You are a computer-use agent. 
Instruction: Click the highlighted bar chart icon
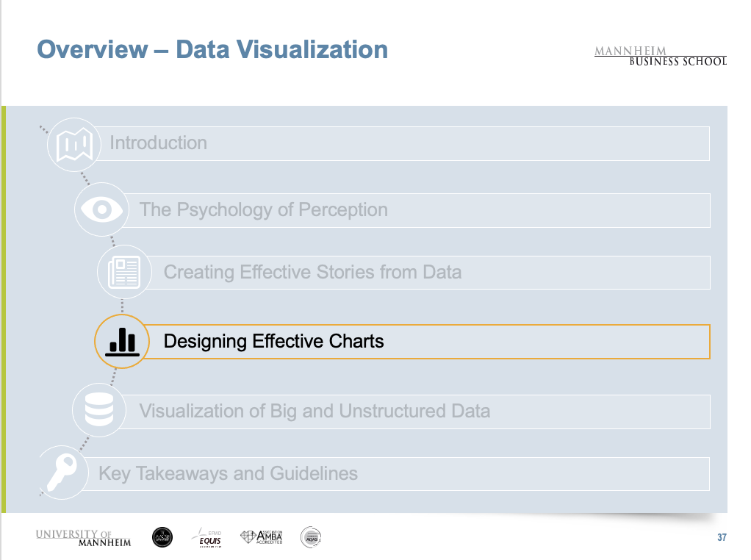122,341
